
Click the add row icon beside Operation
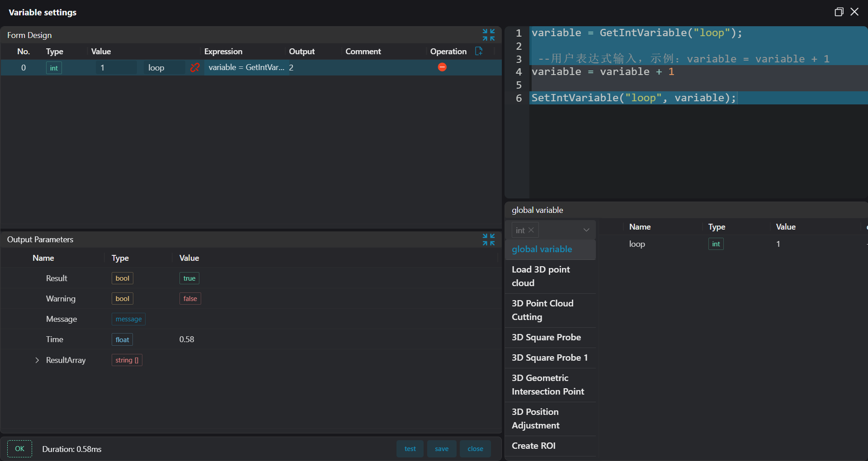point(479,51)
